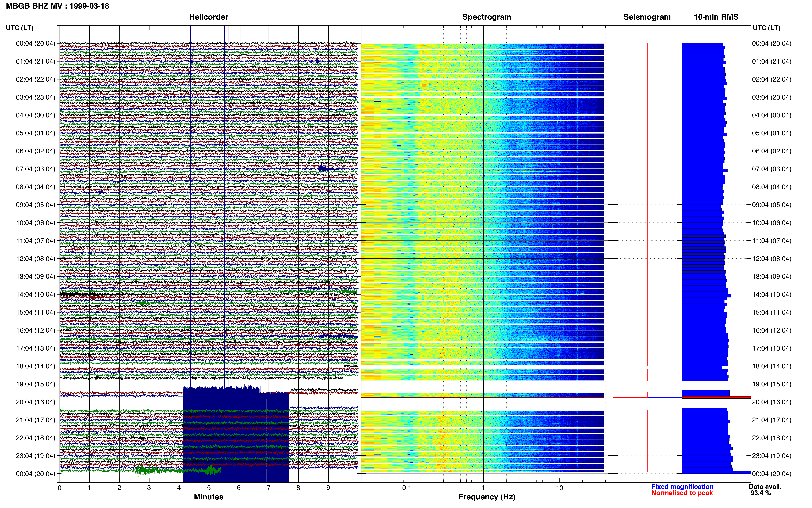Click left time label 13:04 (09:04)
The image size is (812, 508).
36,277
